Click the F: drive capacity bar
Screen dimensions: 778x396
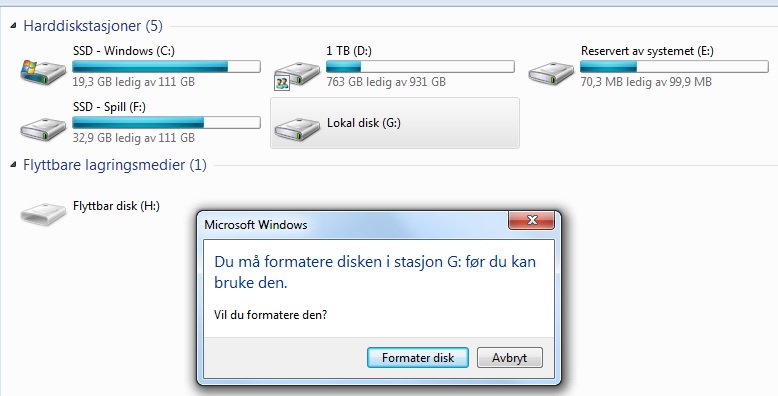click(166, 123)
